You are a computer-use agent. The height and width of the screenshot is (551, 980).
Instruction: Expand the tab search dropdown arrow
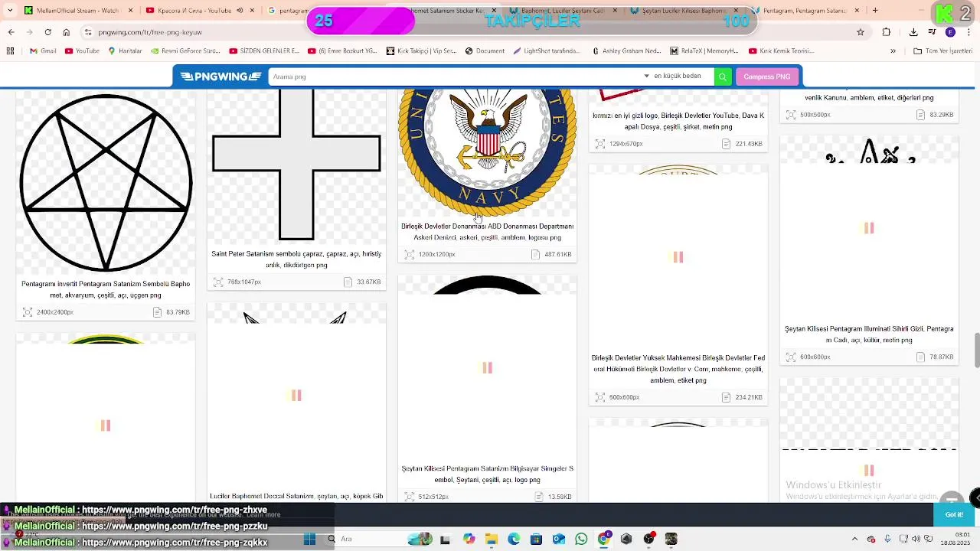click(9, 11)
